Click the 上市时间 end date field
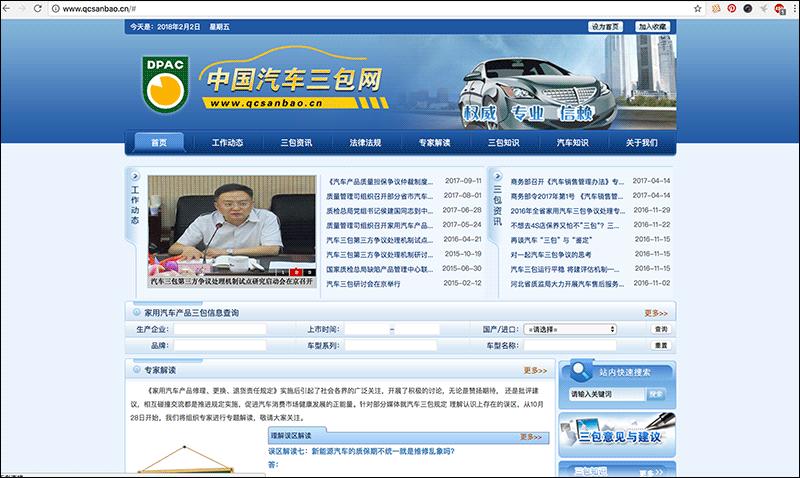Image resolution: width=800 pixels, height=478 pixels. pos(417,330)
